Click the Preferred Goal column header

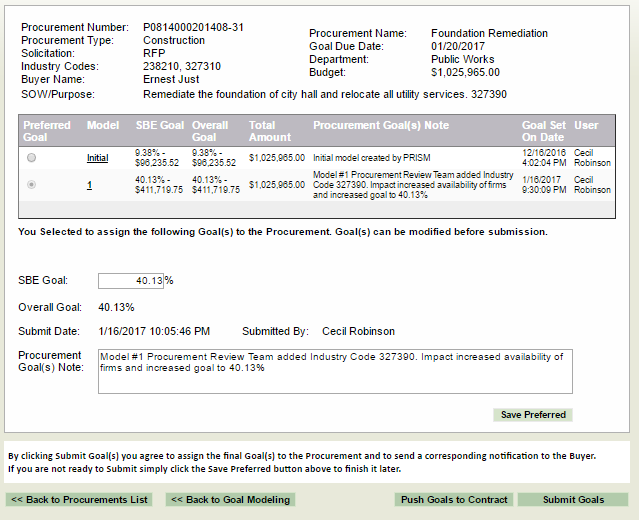48,131
